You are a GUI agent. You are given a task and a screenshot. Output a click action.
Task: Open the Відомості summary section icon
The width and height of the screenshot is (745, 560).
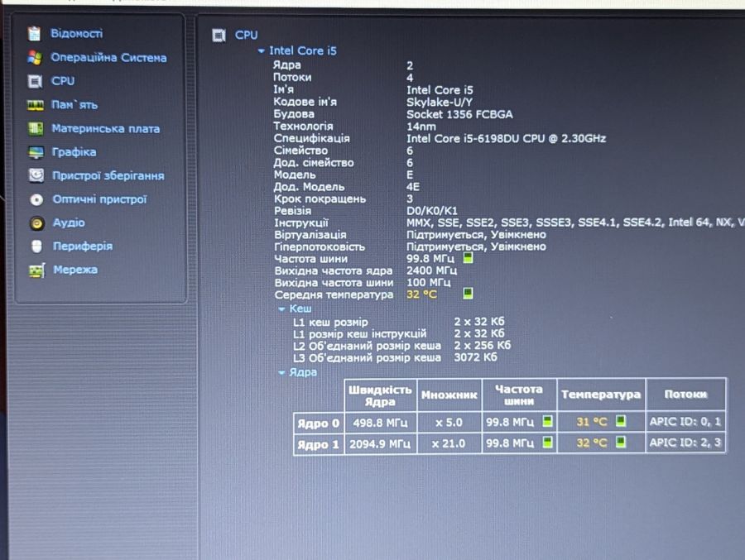point(34,34)
